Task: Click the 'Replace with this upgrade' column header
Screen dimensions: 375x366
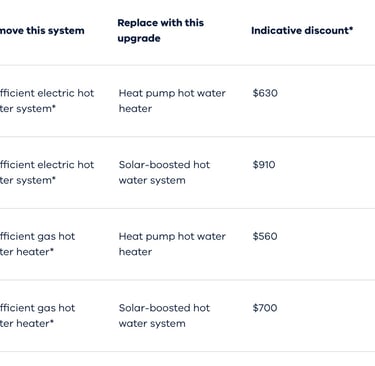Action: (x=160, y=30)
